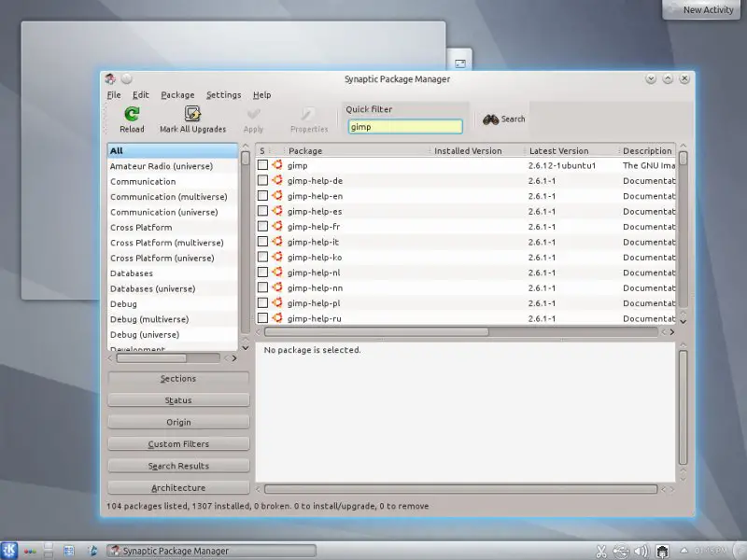Select the Cross Platform (multiverse) section
747x560 pixels.
click(173, 243)
